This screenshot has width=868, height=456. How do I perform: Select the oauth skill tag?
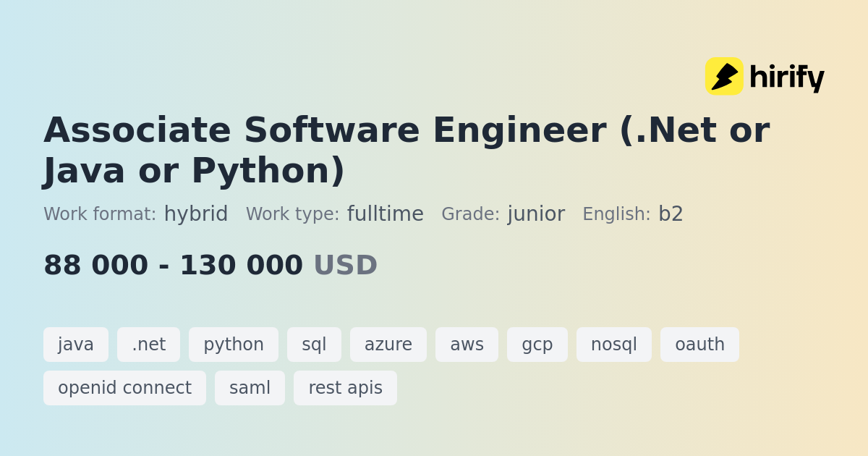point(699,345)
